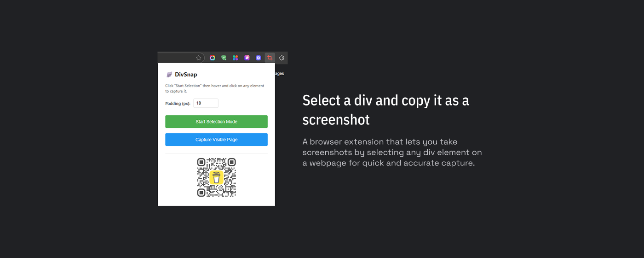Click the DivSnap wing logo
This screenshot has width=644, height=258.
169,74
